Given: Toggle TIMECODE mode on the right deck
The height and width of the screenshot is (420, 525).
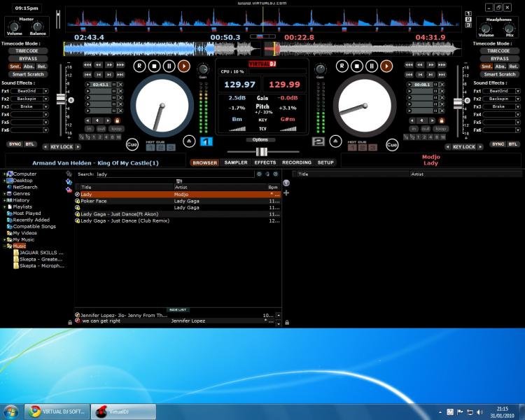Looking at the screenshot, I should (498, 51).
